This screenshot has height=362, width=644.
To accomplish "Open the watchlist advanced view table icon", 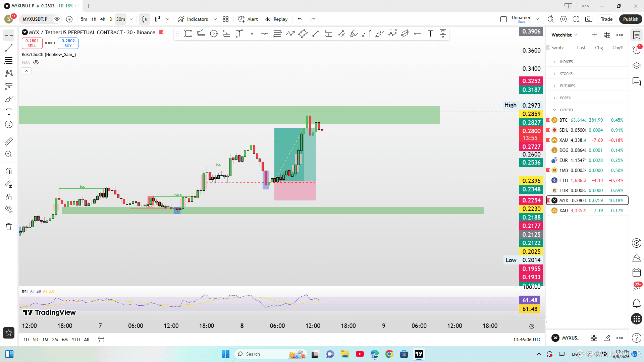I will (607, 35).
